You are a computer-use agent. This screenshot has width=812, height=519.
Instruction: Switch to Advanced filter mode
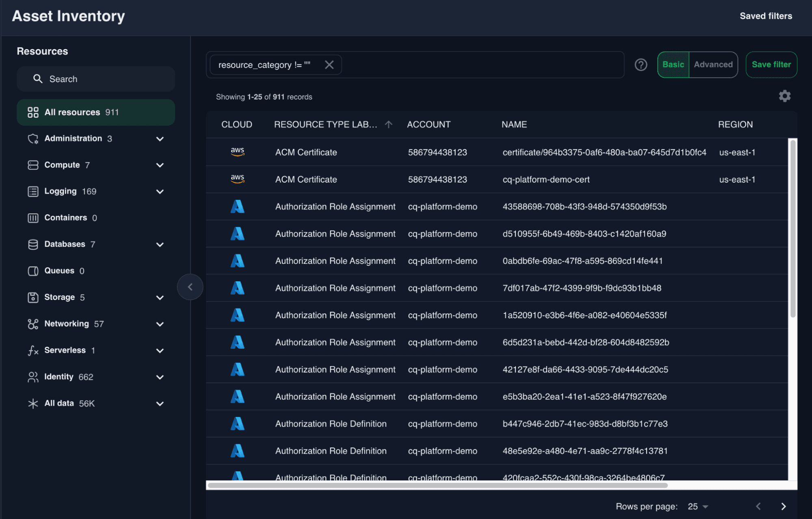pyautogui.click(x=713, y=65)
